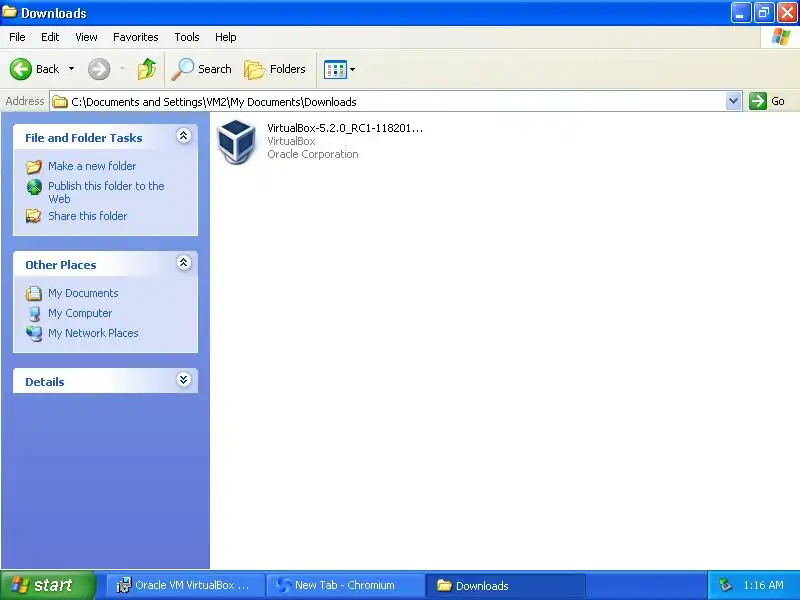This screenshot has width=800, height=600.
Task: Click Share this folder
Action: pos(87,216)
